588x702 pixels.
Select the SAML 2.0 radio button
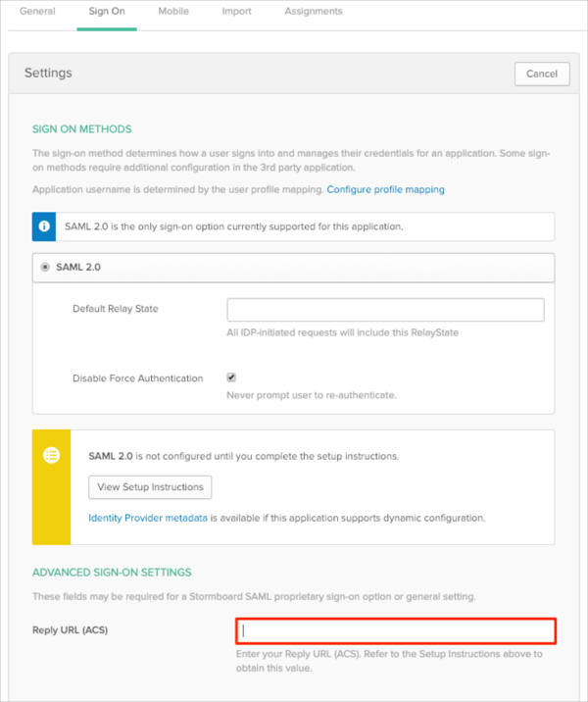tap(45, 268)
